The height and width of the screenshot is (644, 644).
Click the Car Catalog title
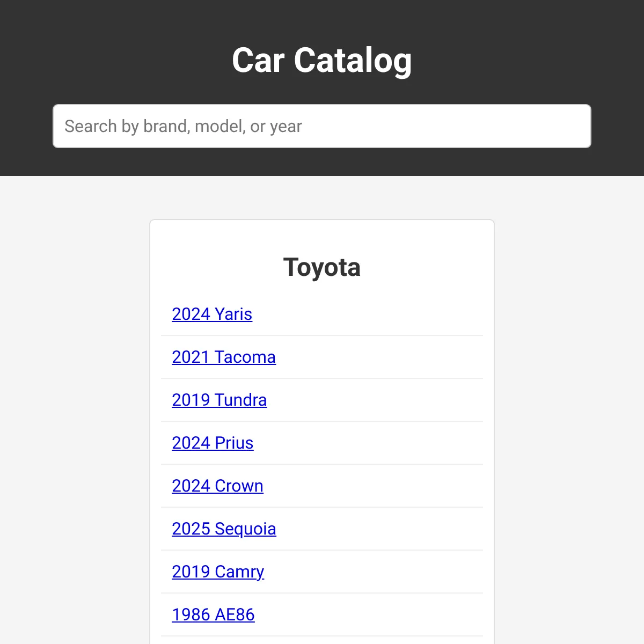(322, 60)
